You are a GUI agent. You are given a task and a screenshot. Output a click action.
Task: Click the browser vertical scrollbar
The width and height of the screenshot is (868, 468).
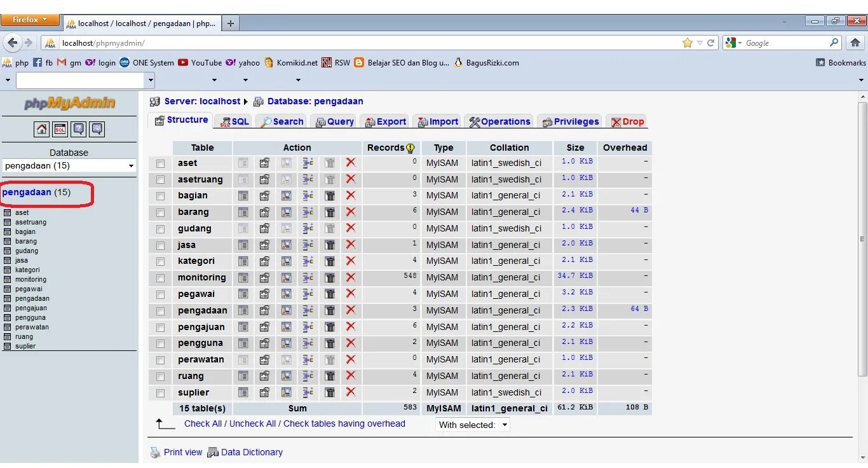point(862,238)
